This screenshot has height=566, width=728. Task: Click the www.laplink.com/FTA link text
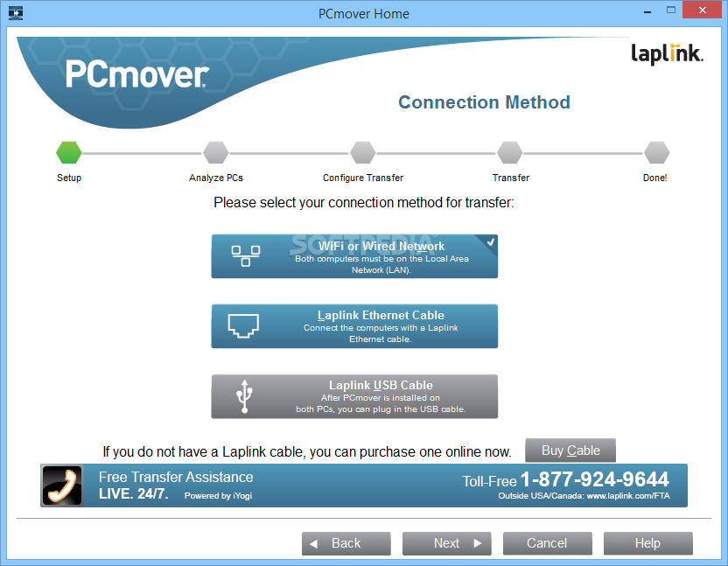tap(628, 496)
